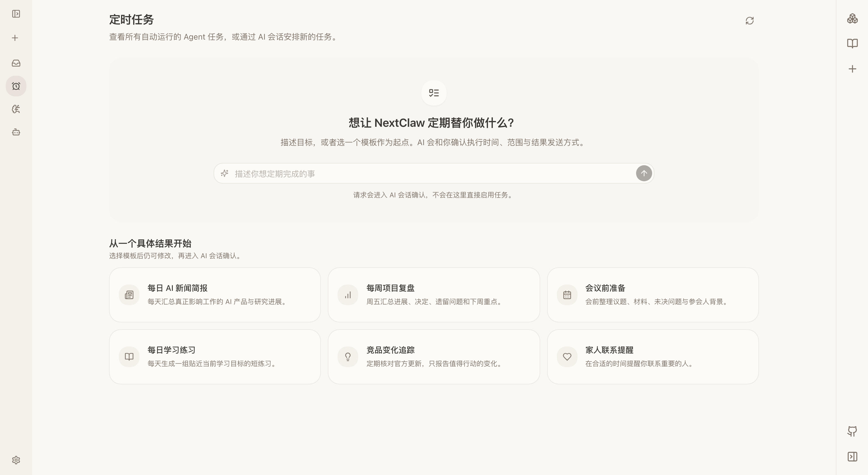Select the alarm clock scheduled tasks icon
868x475 pixels.
[x=16, y=86]
